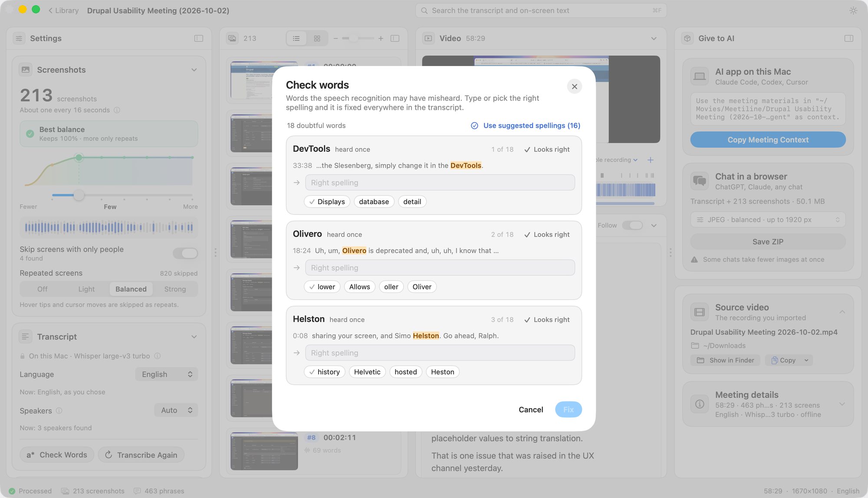Select the Heston suggestion
This screenshot has width=868, height=498.
442,372
